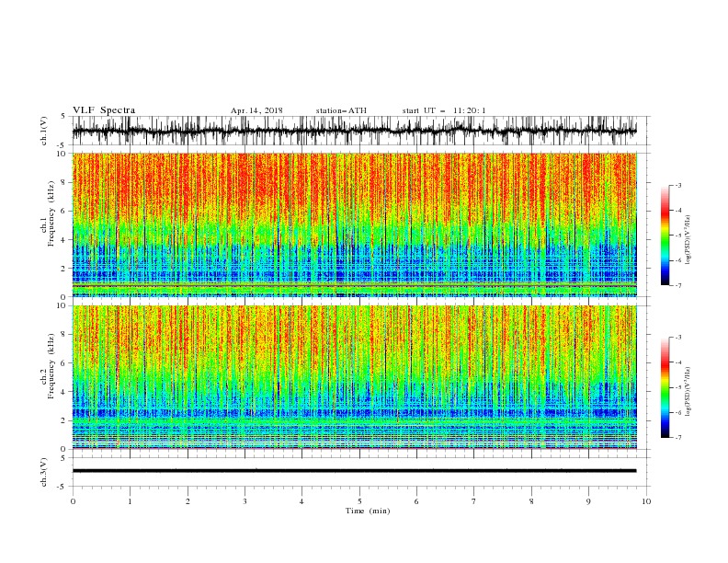Select the date "Apr. 14, 2018"
The image size is (728, 563).
pos(256,110)
